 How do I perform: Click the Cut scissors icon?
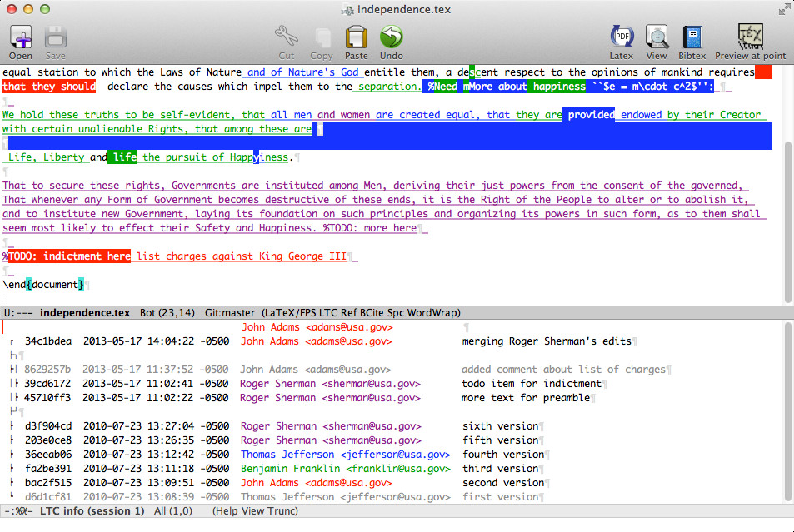point(286,37)
